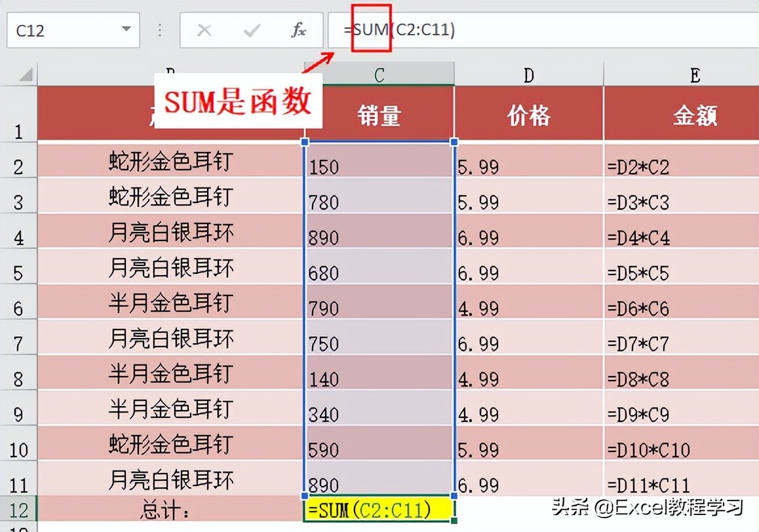Viewport: 759px width, 532px height.
Task: Click 半月金色耳钉 in row 6
Action: (170, 301)
